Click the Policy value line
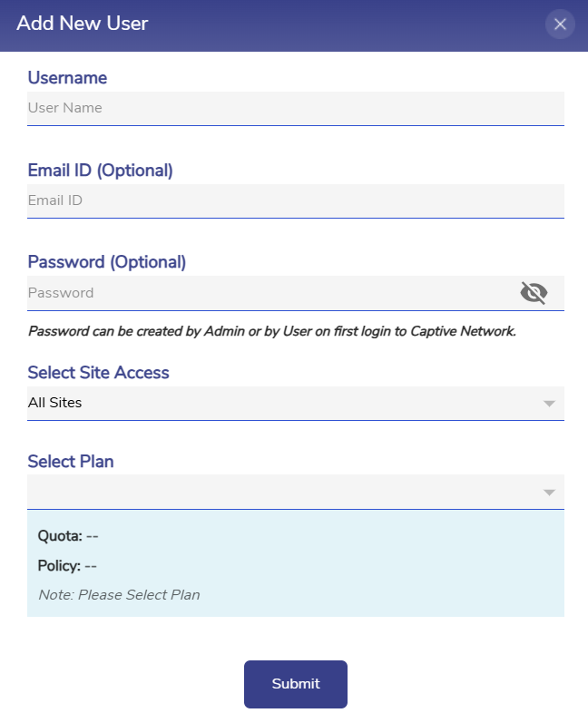The height and width of the screenshot is (713, 588). tap(67, 566)
